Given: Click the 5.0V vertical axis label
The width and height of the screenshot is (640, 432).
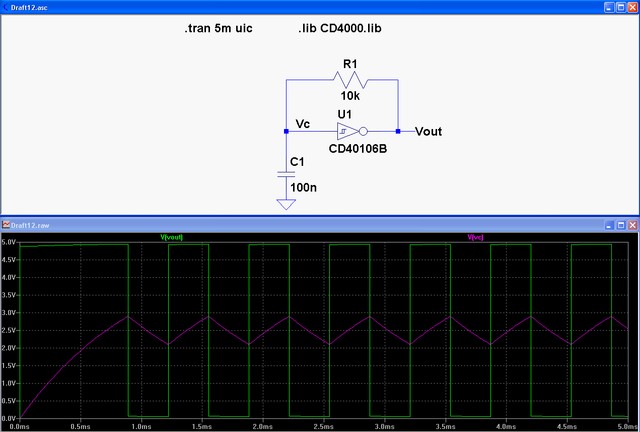Looking at the screenshot, I should tap(9, 242).
